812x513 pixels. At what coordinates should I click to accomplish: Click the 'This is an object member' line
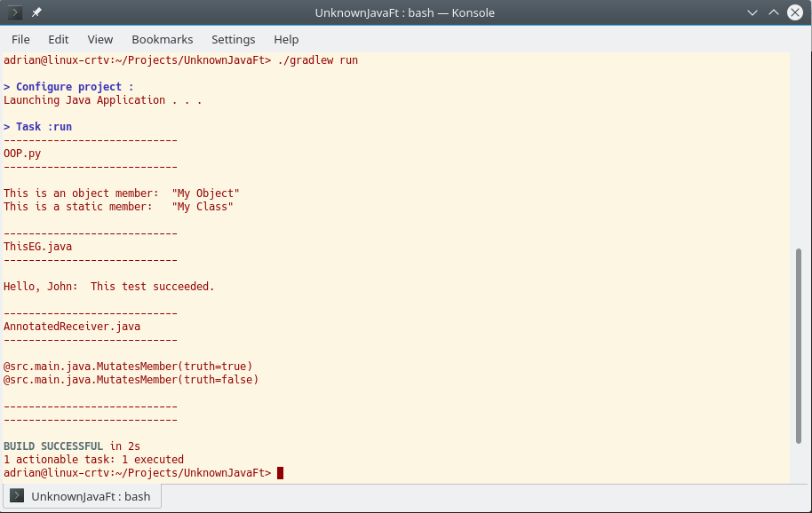121,193
